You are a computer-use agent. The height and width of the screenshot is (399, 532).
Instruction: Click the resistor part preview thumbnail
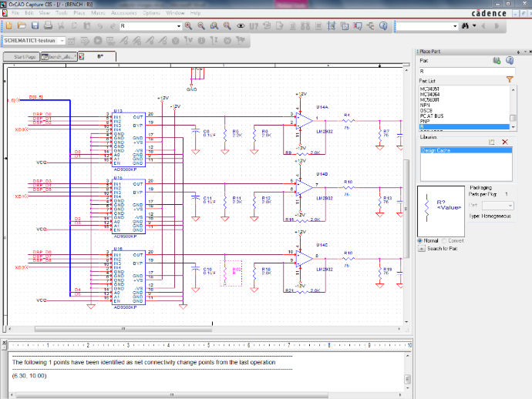pyautogui.click(x=441, y=211)
